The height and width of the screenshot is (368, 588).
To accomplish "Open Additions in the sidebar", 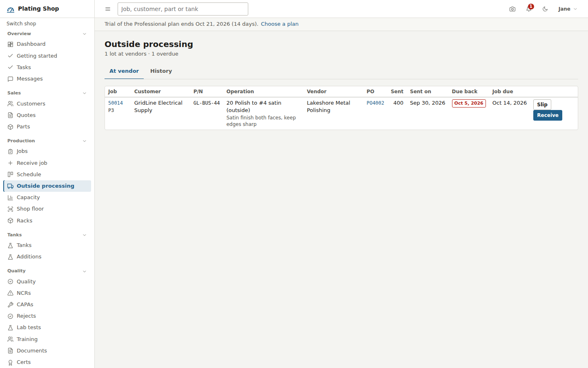I will (x=47, y=257).
